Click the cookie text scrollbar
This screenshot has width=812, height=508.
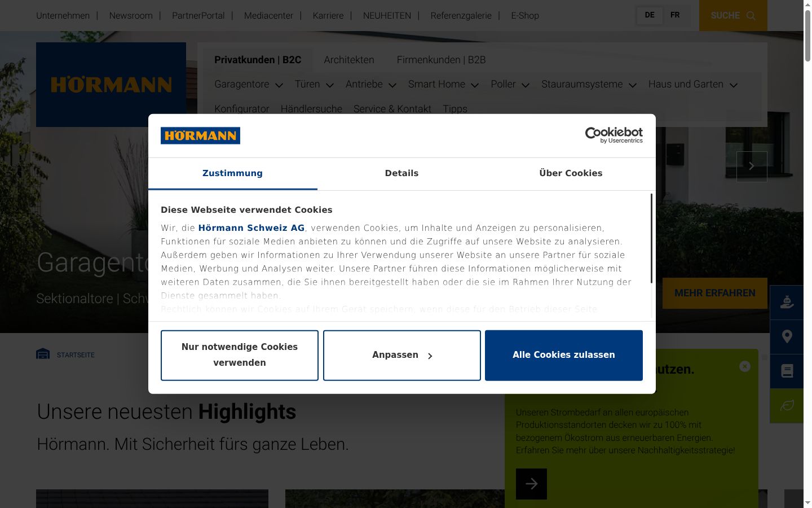(651, 238)
